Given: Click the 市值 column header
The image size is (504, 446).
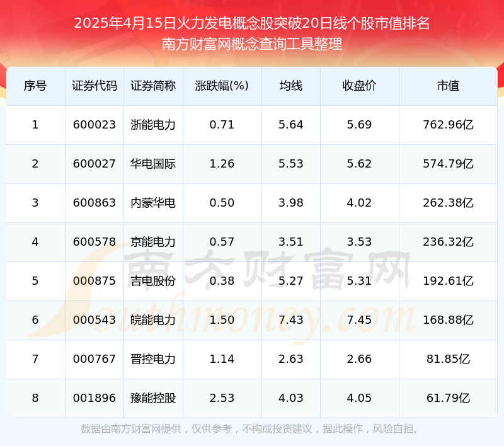Looking at the screenshot, I should coord(448,86).
